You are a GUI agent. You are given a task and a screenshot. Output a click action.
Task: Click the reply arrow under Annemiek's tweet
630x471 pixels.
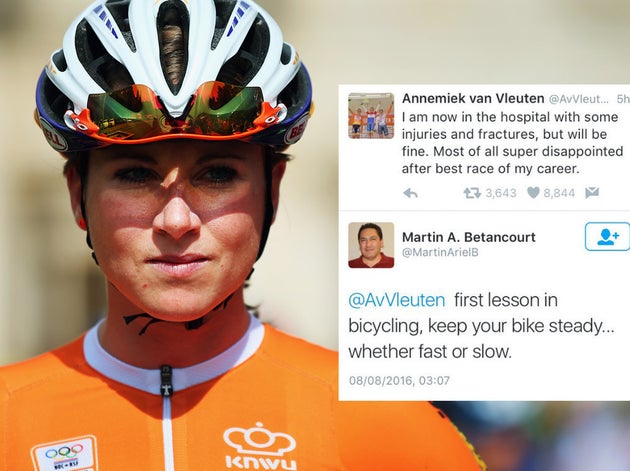[410, 193]
